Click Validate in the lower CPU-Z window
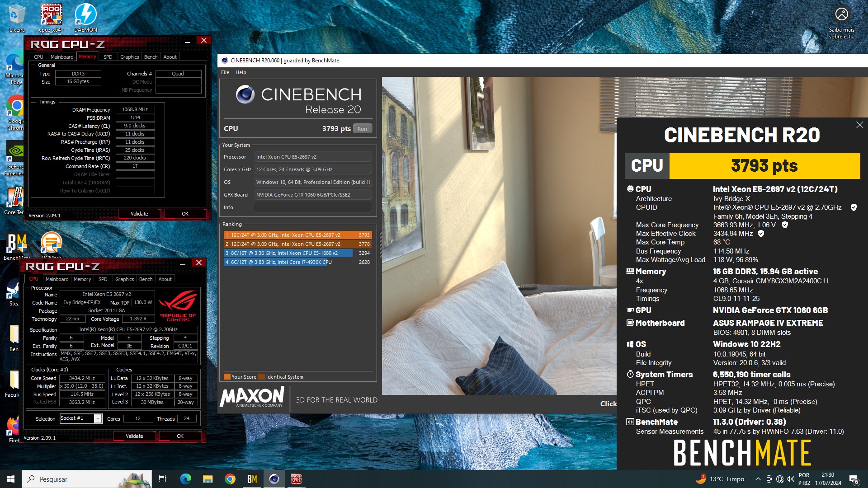The height and width of the screenshot is (488, 868). click(134, 436)
